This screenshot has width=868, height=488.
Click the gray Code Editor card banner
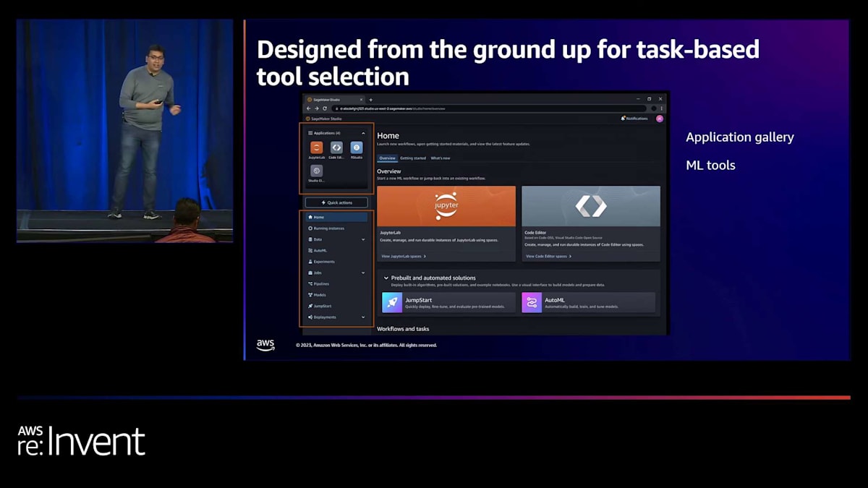pyautogui.click(x=591, y=206)
